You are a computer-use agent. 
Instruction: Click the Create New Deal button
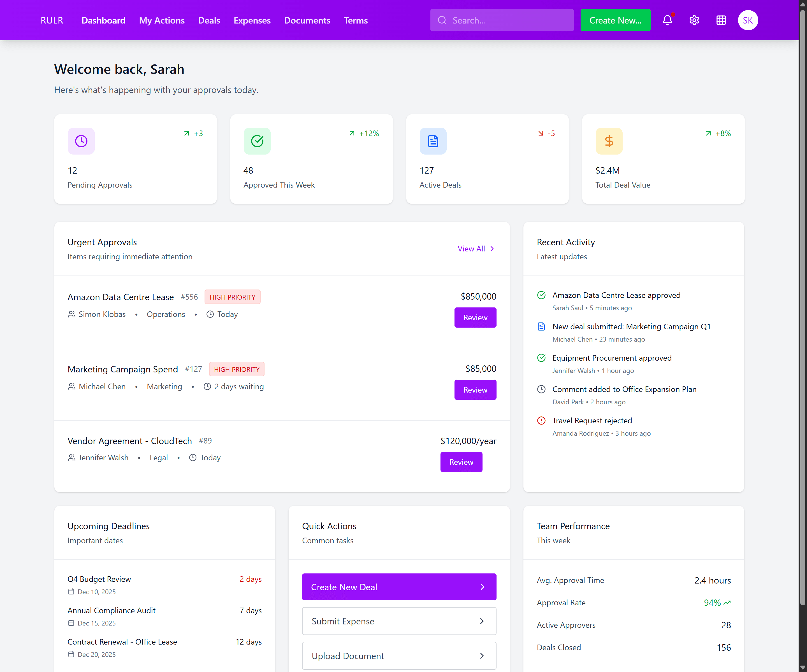399,587
